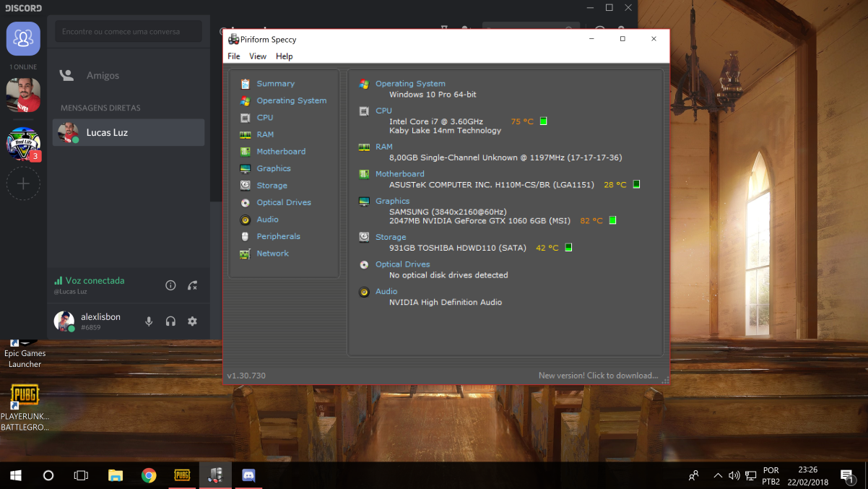Click the Operating System heading link
868x489 pixels.
tap(410, 84)
